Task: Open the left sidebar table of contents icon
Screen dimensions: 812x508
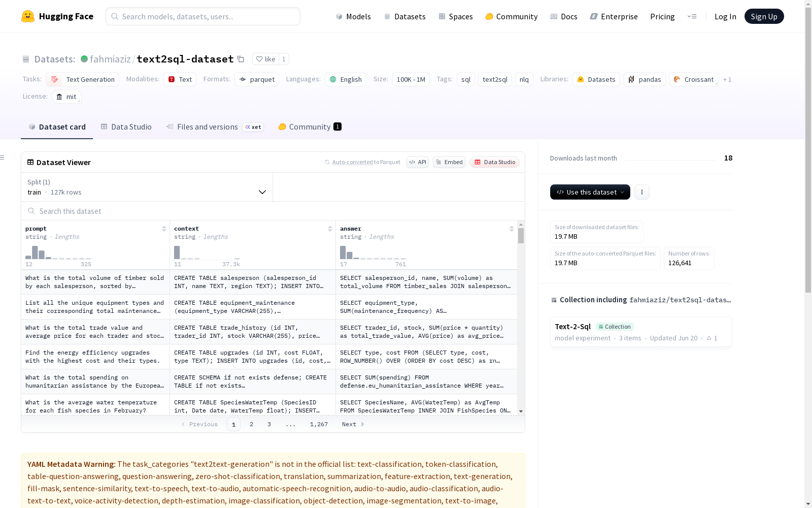Action: coord(3,157)
